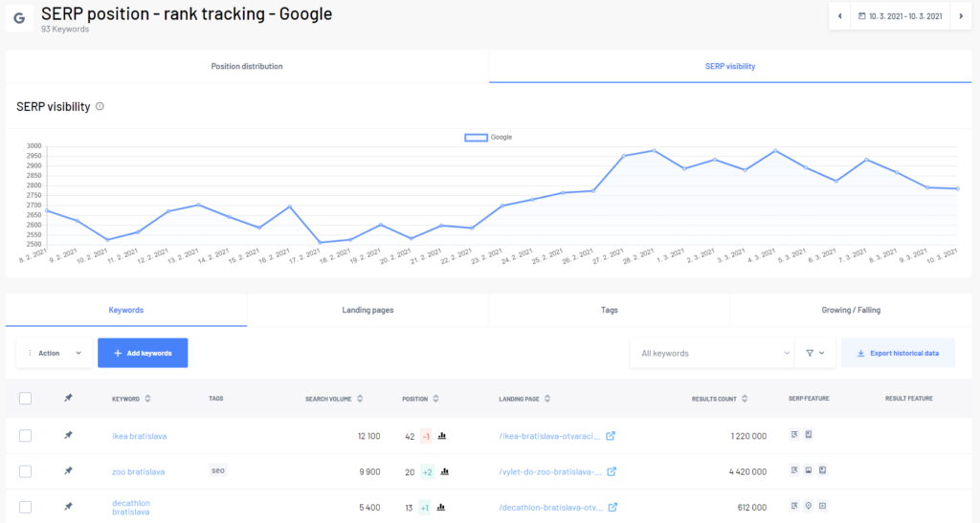
Task: Open zoo landing page in new window icon
Action: [612, 471]
